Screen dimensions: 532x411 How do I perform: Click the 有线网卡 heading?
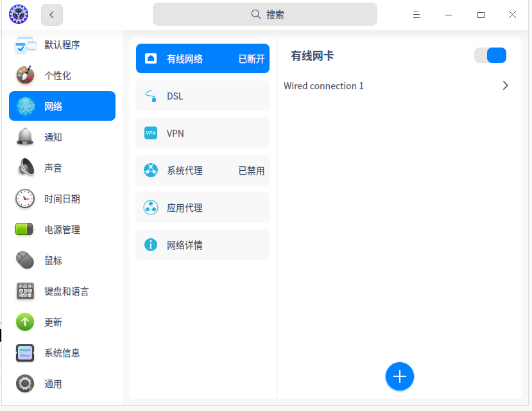[x=312, y=56]
